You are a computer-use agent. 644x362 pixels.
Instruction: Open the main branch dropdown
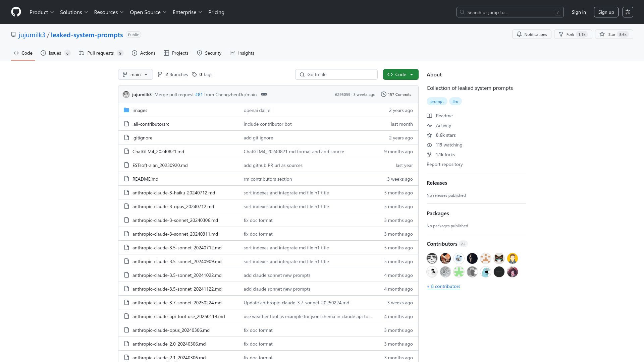[135, 75]
